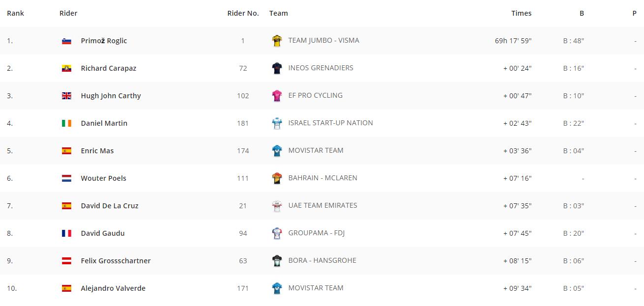Click the Ecuador flag next to Richard Carapaz

66,68
